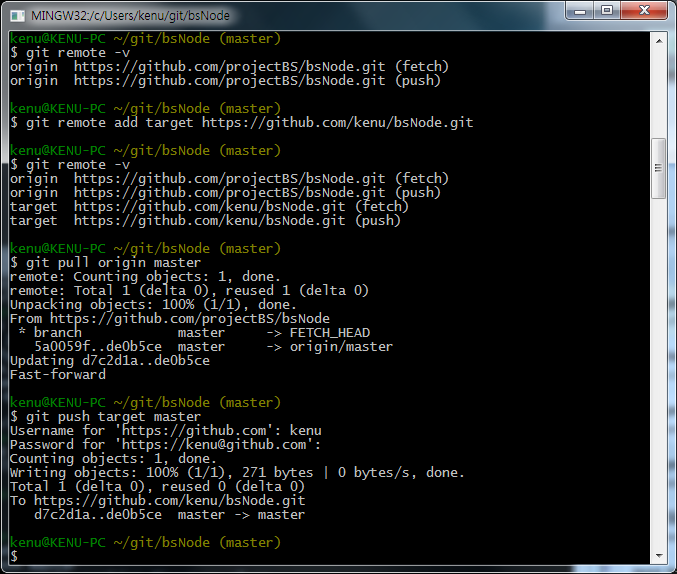Click the 'git remote add target' command line
Screen dimensions: 677x574
[241, 123]
